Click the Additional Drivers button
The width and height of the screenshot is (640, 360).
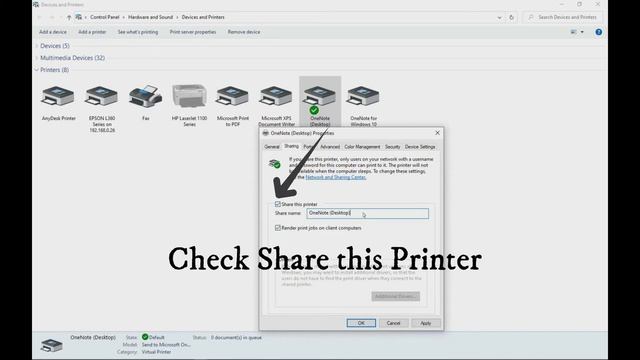tap(396, 296)
